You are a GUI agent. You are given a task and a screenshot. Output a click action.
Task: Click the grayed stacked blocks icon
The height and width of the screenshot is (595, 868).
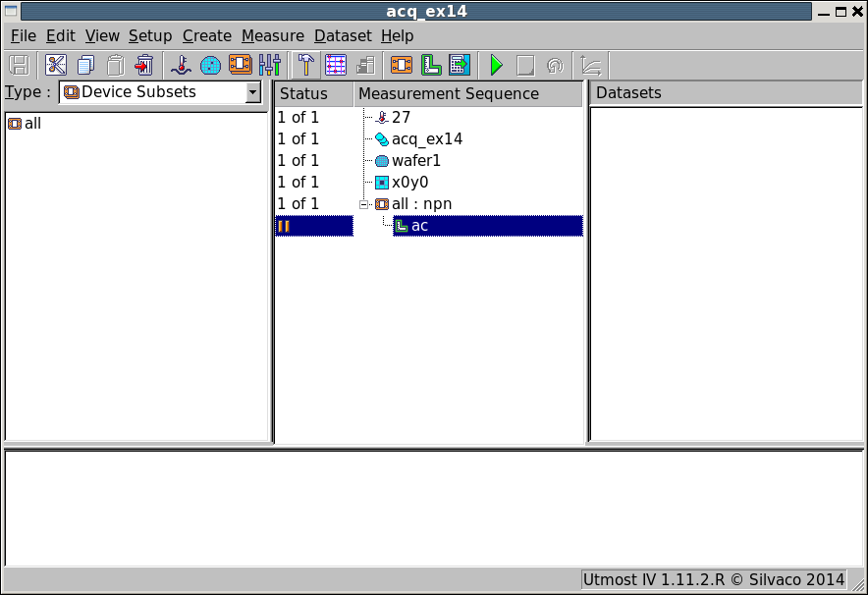point(365,66)
